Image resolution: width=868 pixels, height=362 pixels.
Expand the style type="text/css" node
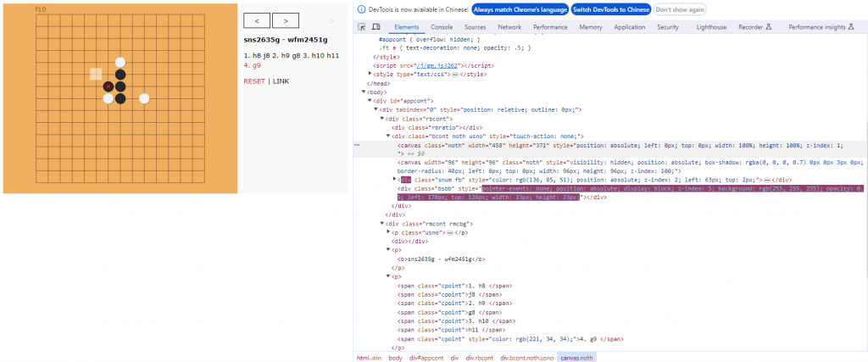(x=370, y=74)
